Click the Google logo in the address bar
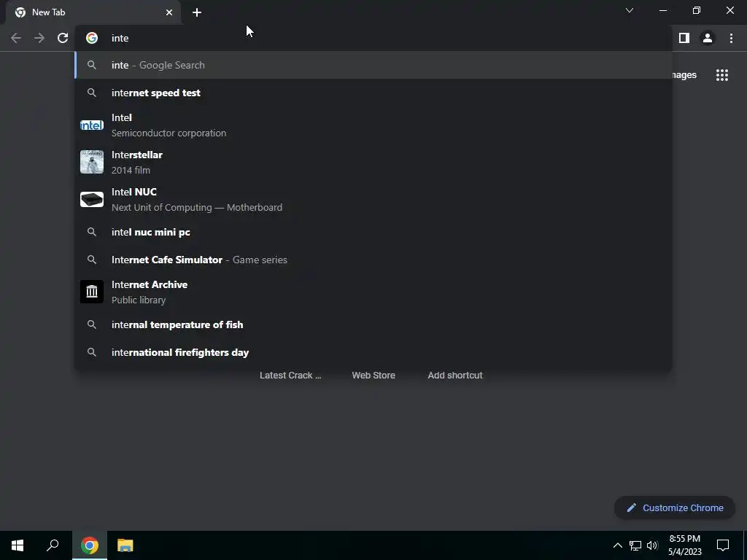This screenshot has width=747, height=560. tap(92, 38)
